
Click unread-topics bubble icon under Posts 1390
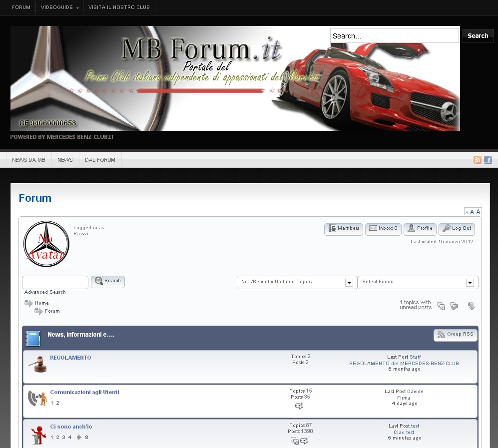(x=295, y=441)
